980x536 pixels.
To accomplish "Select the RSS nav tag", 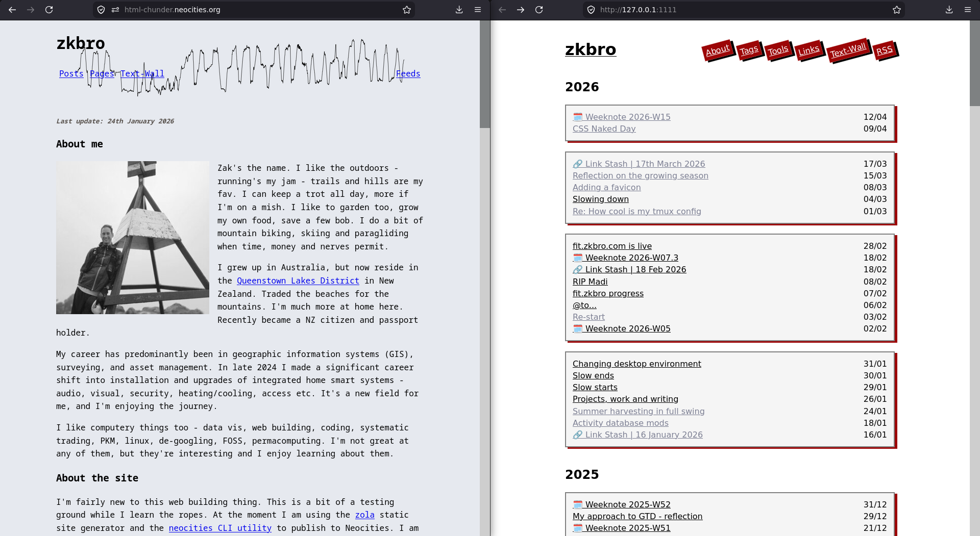I will (x=884, y=50).
